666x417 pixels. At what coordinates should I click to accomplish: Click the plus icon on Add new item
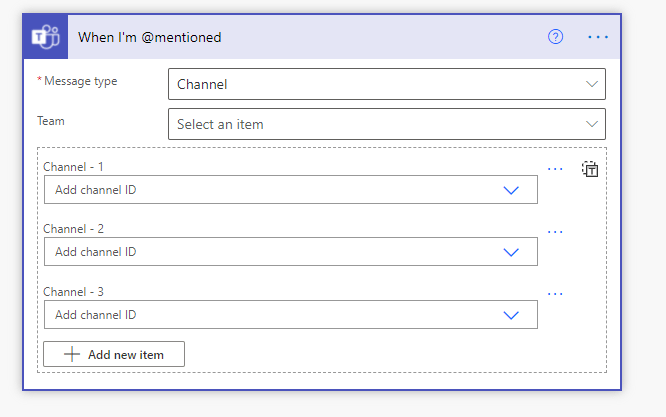pos(71,354)
